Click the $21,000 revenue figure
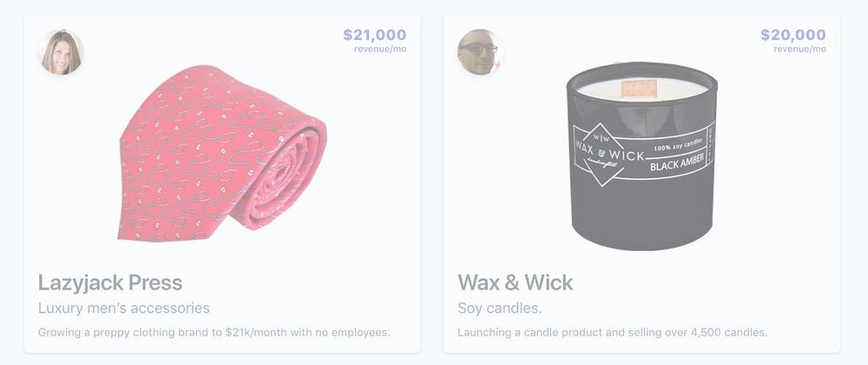The height and width of the screenshot is (365, 868). point(375,35)
